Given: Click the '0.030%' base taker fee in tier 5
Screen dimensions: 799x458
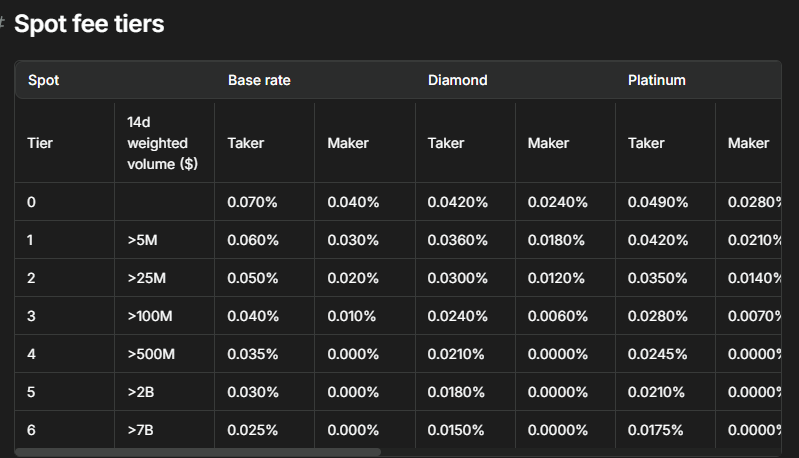Looking at the screenshot, I should (x=253, y=392).
